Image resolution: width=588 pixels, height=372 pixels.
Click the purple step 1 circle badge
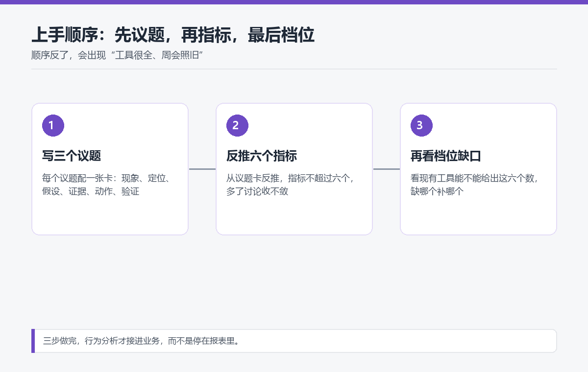pyautogui.click(x=53, y=125)
